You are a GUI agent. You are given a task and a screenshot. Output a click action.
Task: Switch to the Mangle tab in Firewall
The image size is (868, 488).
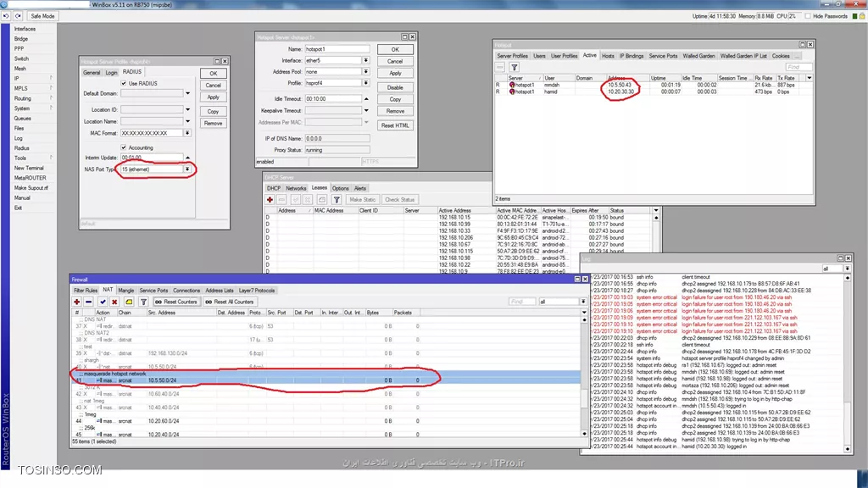125,291
